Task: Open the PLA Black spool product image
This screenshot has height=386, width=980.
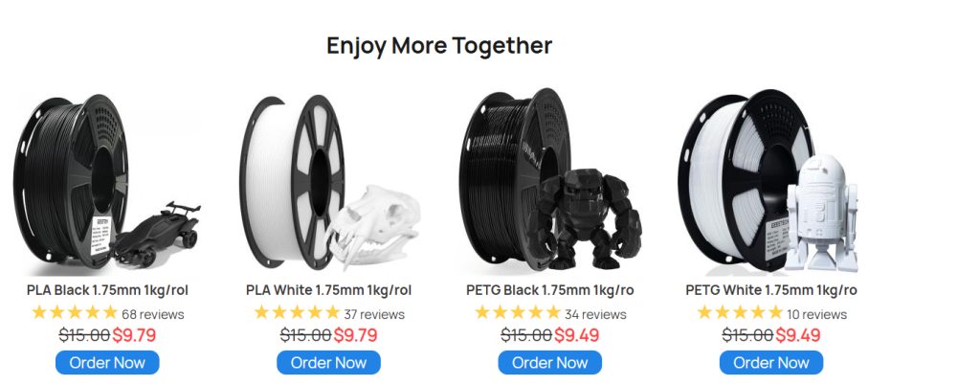Action: tap(107, 183)
